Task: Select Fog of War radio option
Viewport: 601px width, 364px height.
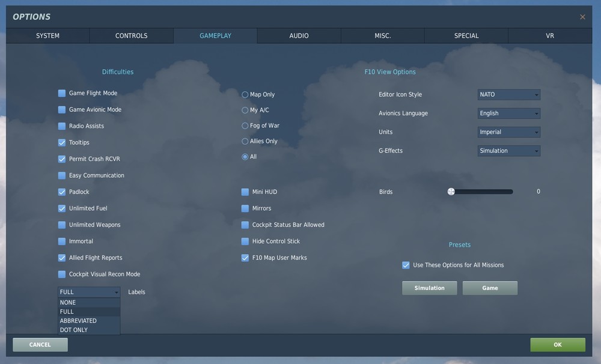Action: pos(245,126)
